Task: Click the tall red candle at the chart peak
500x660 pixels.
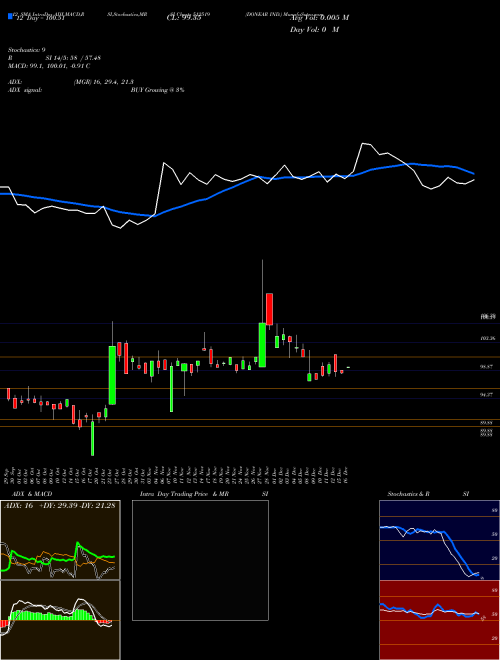Action: 269,309
